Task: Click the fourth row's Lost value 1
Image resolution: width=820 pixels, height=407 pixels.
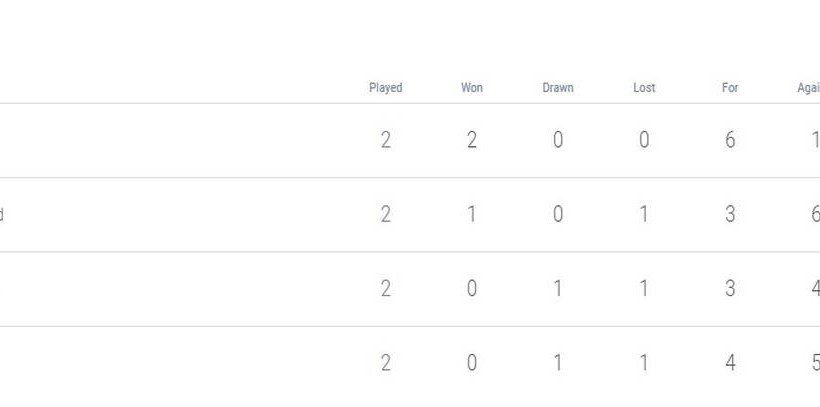Action: (644, 363)
